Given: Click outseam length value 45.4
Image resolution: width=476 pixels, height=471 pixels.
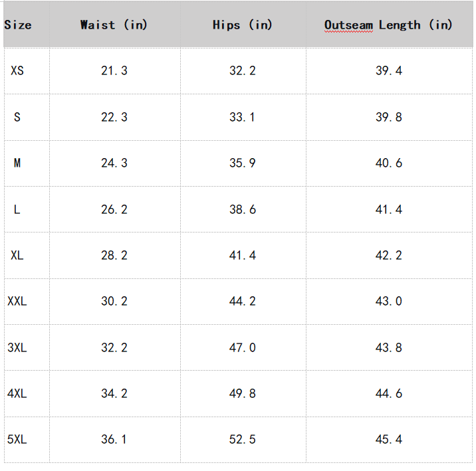Looking at the screenshot, I should pos(388,439).
